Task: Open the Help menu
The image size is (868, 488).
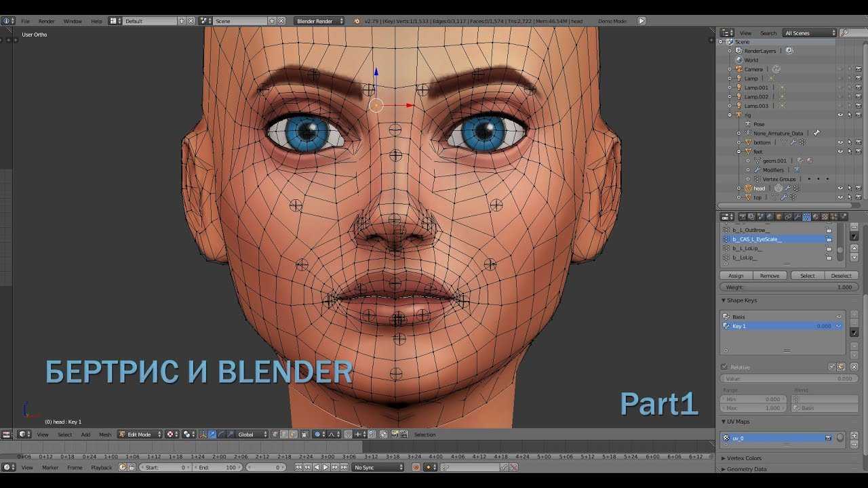Action: coord(96,21)
